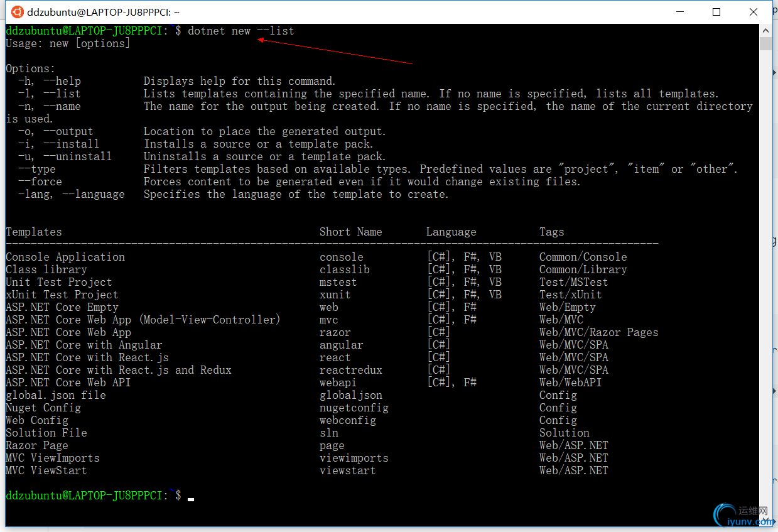Click short name 'razor'
The height and width of the screenshot is (532, 778).
tap(335, 332)
